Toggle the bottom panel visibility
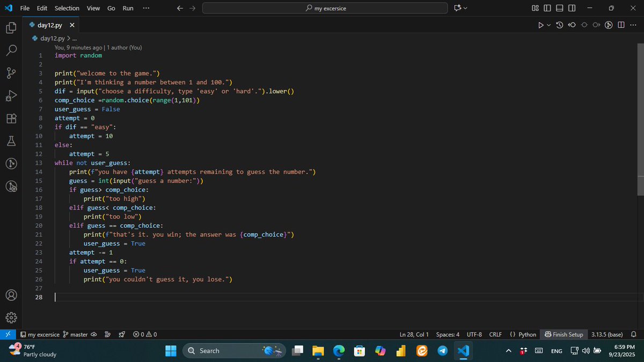Image resolution: width=644 pixels, height=362 pixels. tap(559, 8)
